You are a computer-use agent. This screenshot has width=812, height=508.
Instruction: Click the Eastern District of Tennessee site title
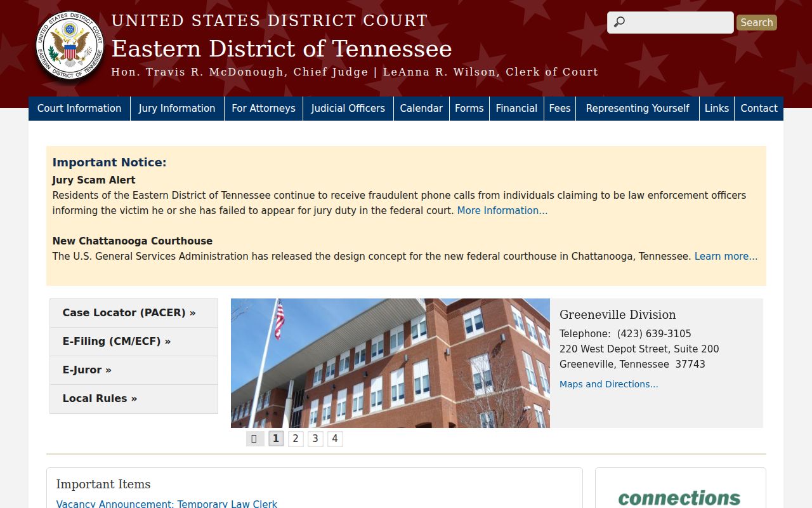(x=282, y=49)
